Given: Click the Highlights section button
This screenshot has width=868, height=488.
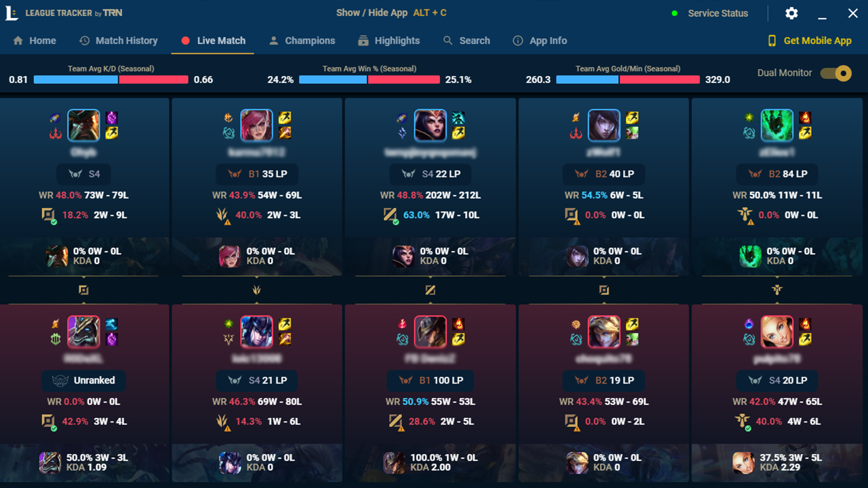Looking at the screenshot, I should pyautogui.click(x=396, y=40).
